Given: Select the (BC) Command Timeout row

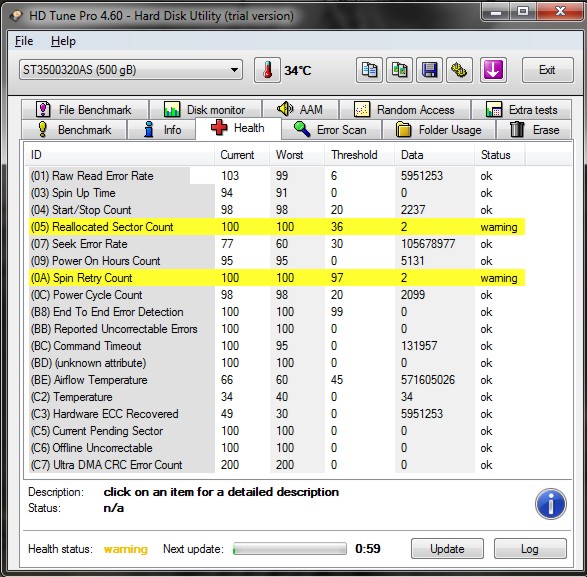Looking at the screenshot, I should [x=277, y=346].
